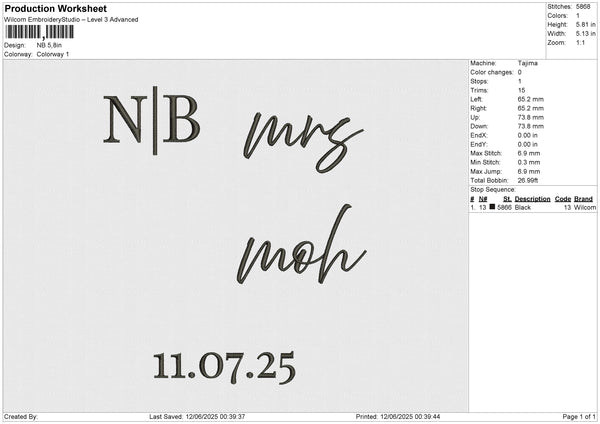Click the Created By label

(21, 417)
